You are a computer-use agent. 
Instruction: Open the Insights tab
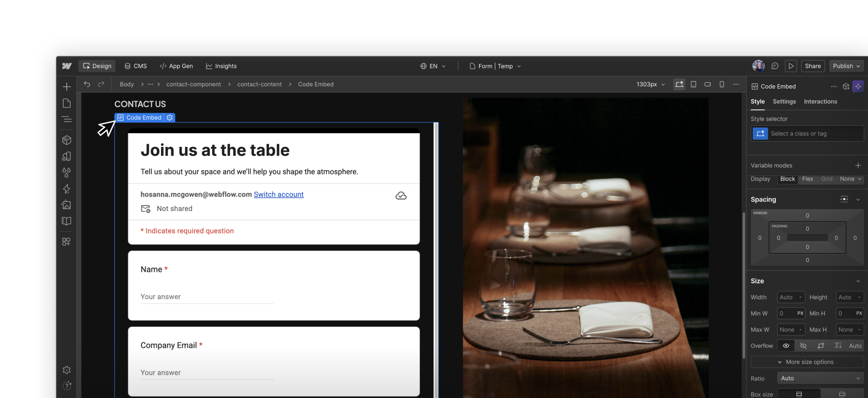point(222,66)
